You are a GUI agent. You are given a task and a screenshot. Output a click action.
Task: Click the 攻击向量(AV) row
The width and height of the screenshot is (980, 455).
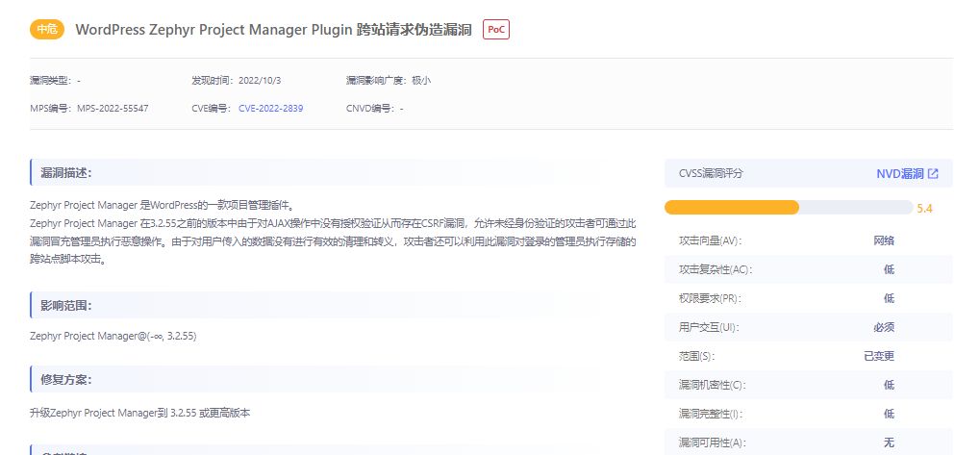[x=809, y=240]
